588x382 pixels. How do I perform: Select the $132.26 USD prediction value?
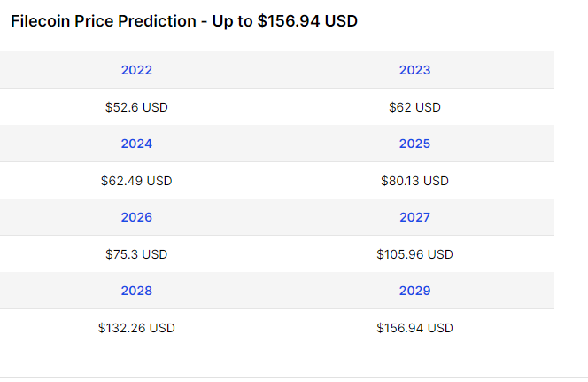tap(136, 328)
